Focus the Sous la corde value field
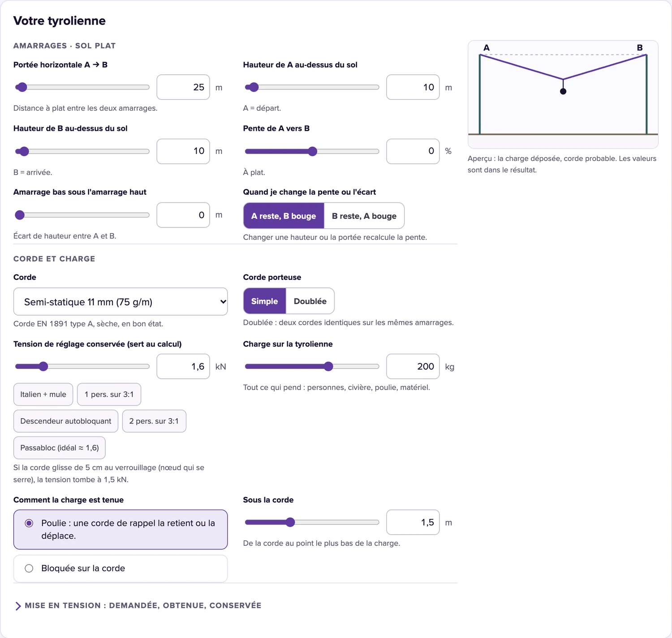The width and height of the screenshot is (672, 638). (x=413, y=522)
